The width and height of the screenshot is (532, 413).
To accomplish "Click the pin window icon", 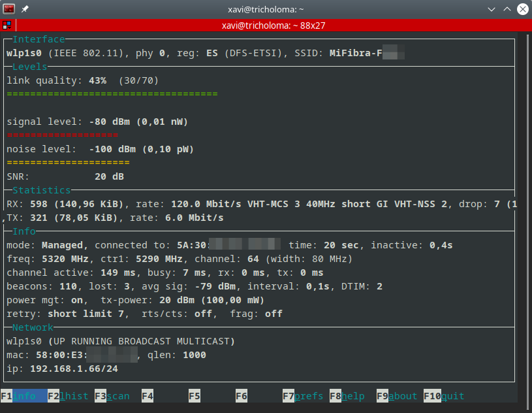I will tap(25, 9).
